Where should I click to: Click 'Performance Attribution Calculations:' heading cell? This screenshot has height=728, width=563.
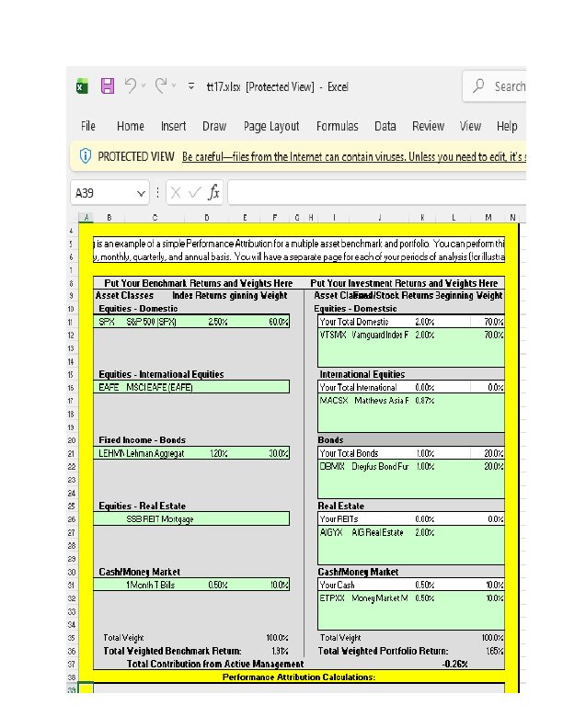299,677
